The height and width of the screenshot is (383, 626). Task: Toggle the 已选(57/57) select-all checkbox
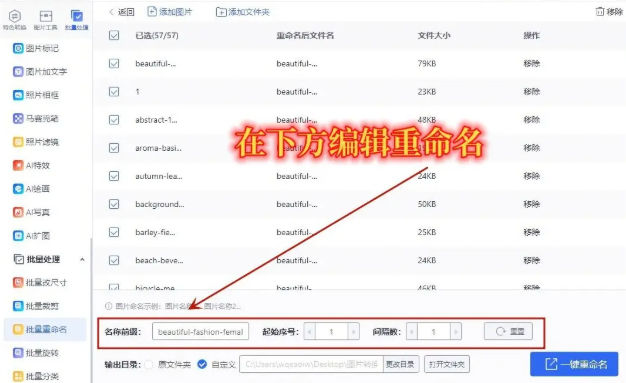point(114,36)
